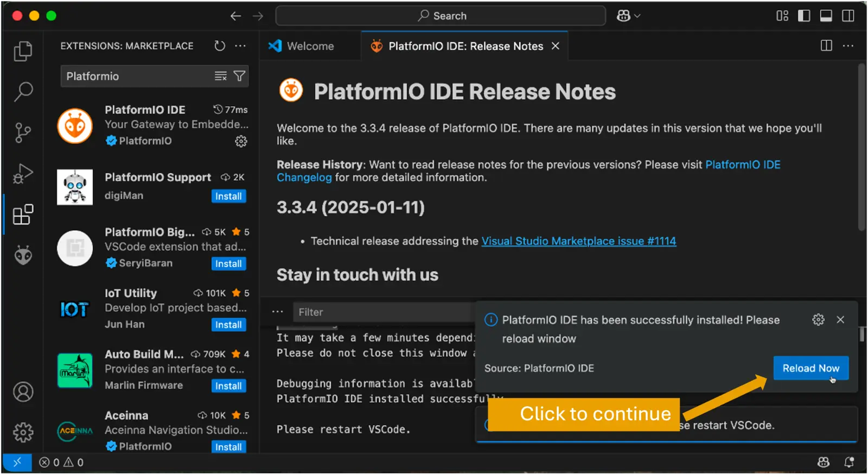Open the PlatformIO IDE extension manage gear
The width and height of the screenshot is (868, 474).
pyautogui.click(x=241, y=141)
